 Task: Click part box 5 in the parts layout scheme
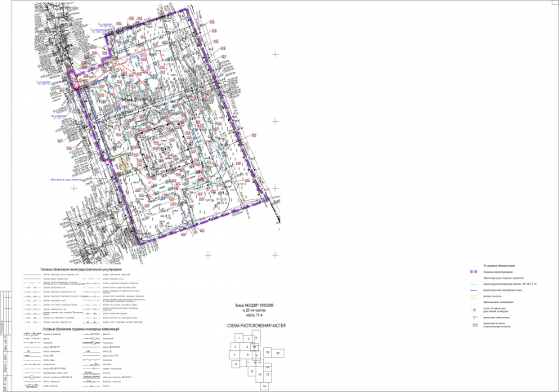pyautogui.click(x=235, y=354)
